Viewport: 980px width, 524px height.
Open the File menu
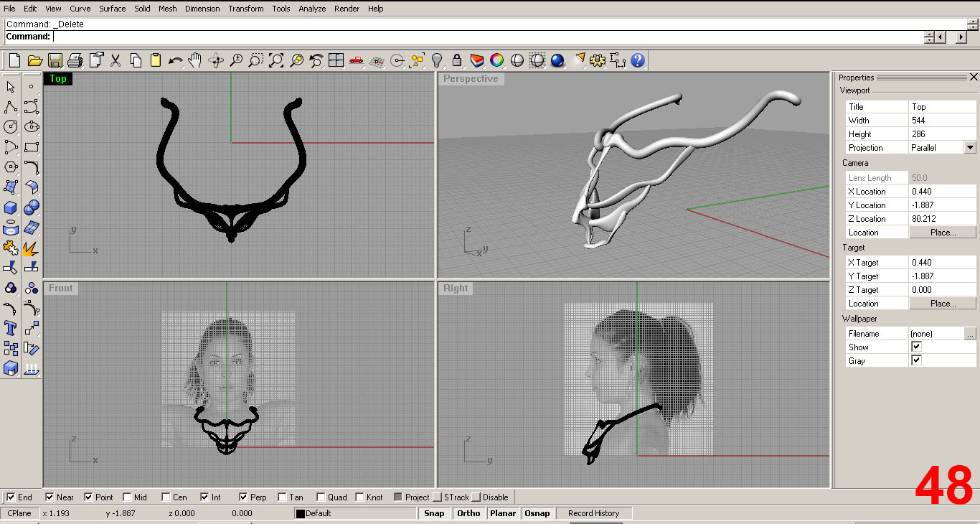pos(9,9)
